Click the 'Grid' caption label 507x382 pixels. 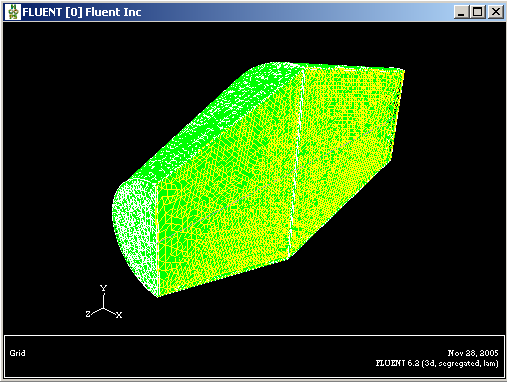[17, 353]
